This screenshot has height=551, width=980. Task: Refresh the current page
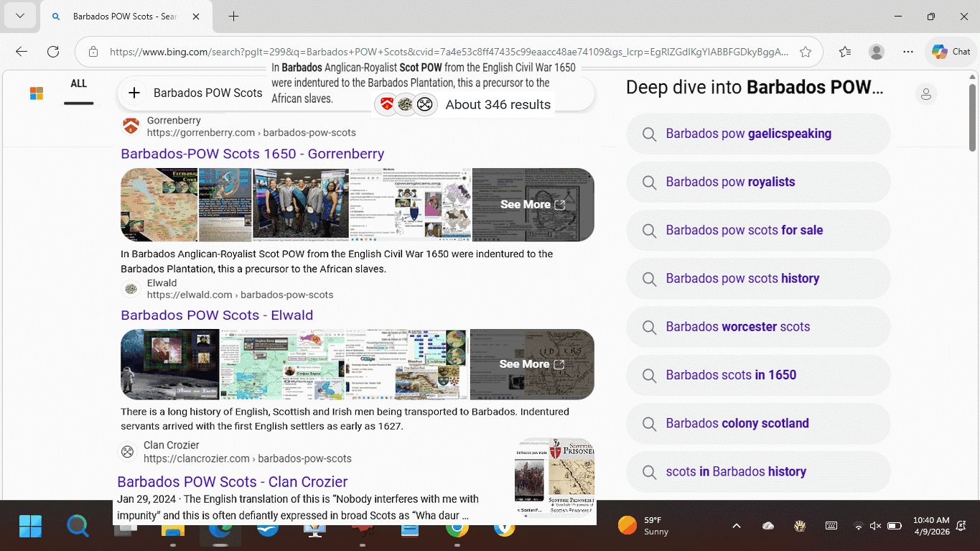click(x=53, y=52)
